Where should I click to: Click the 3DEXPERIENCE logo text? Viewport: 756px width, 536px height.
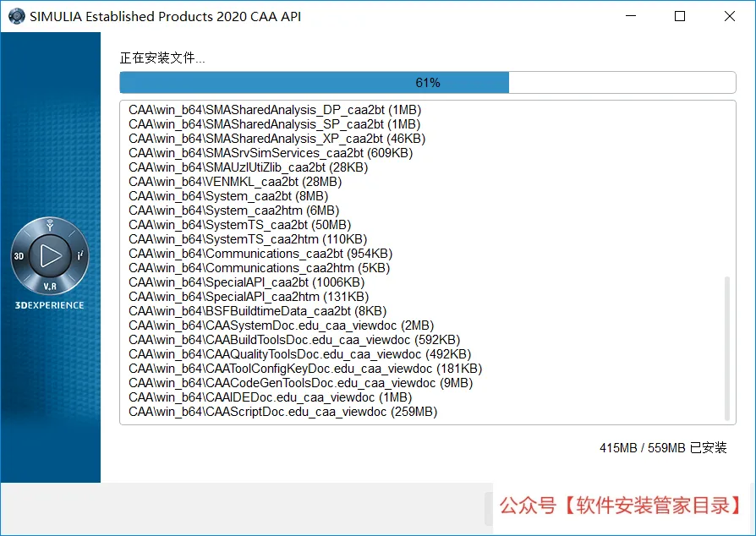(x=50, y=305)
